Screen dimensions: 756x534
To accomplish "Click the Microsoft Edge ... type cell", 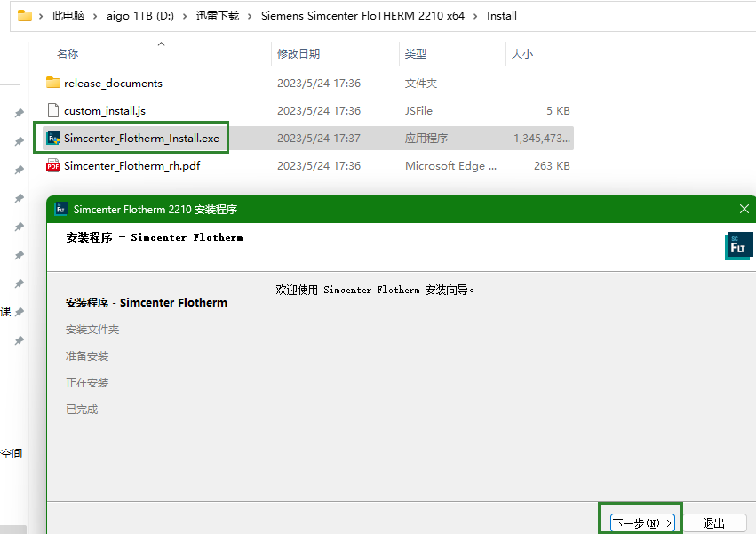I will [x=450, y=166].
